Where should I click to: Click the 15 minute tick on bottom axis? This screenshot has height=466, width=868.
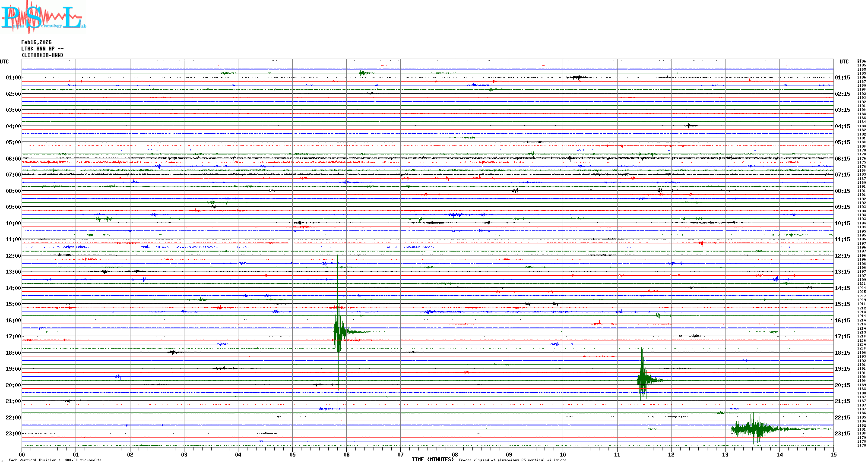pos(833,454)
